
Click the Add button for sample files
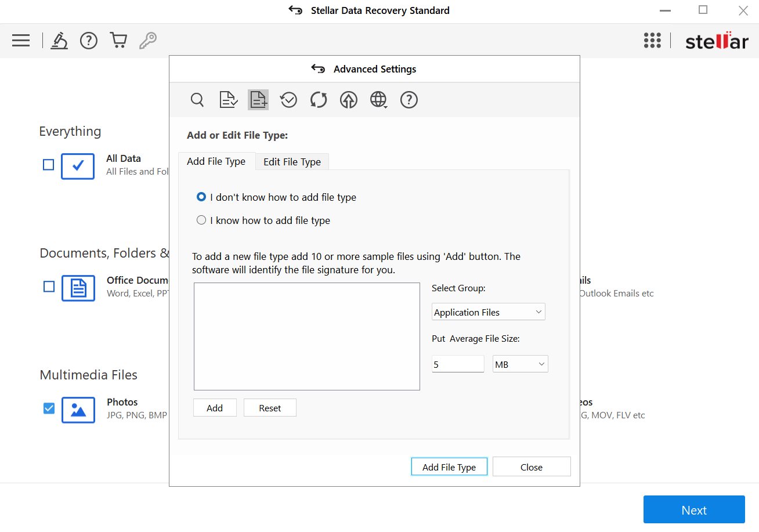215,408
